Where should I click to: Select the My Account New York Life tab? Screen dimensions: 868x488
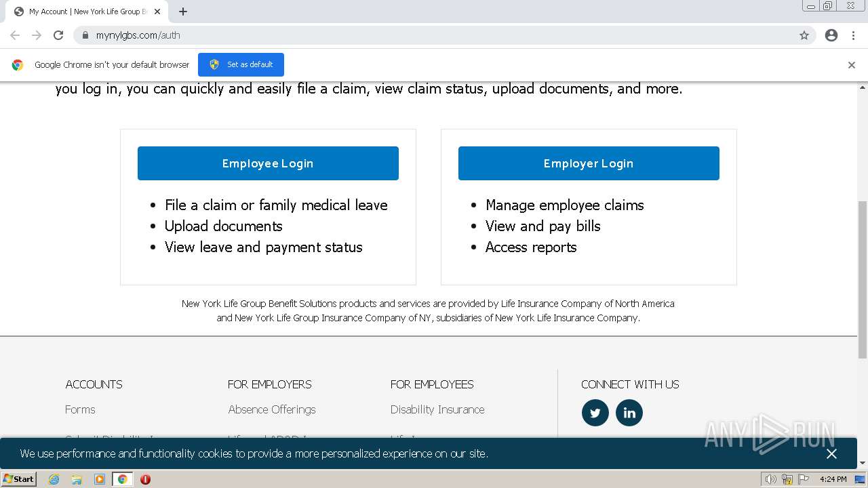click(87, 12)
